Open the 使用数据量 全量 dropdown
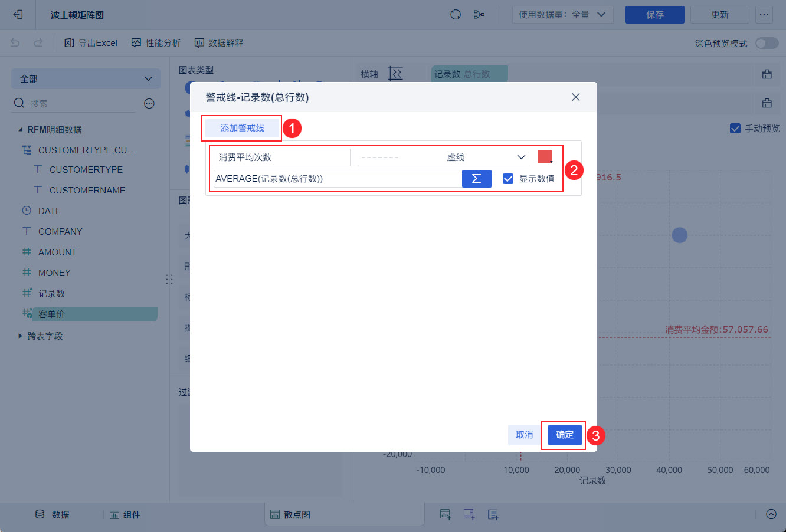This screenshot has height=532, width=786. 562,15
